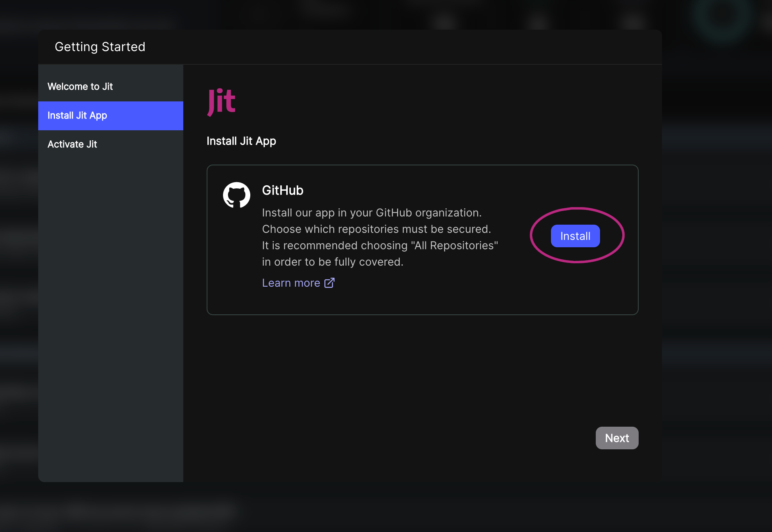Open the Learn more link
772x532 pixels.
291,283
